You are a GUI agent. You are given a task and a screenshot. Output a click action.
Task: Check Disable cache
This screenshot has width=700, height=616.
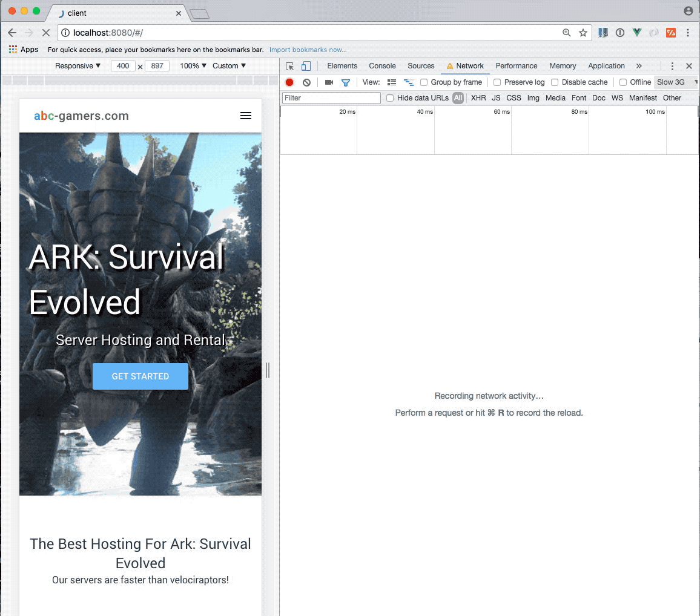(x=555, y=82)
